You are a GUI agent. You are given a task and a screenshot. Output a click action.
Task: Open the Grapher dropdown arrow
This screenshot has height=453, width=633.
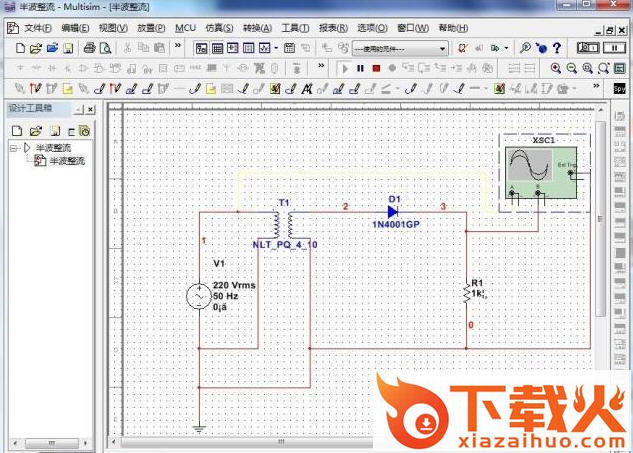(276, 48)
